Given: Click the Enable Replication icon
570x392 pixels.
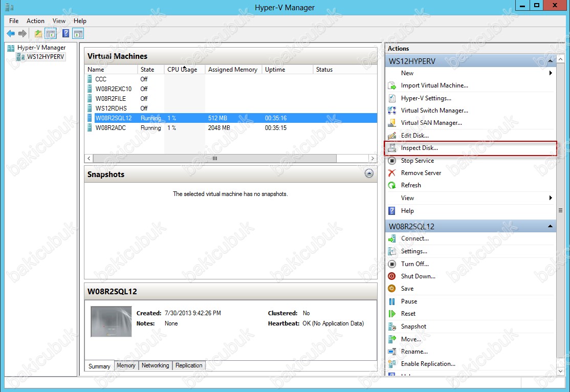Looking at the screenshot, I should click(392, 364).
